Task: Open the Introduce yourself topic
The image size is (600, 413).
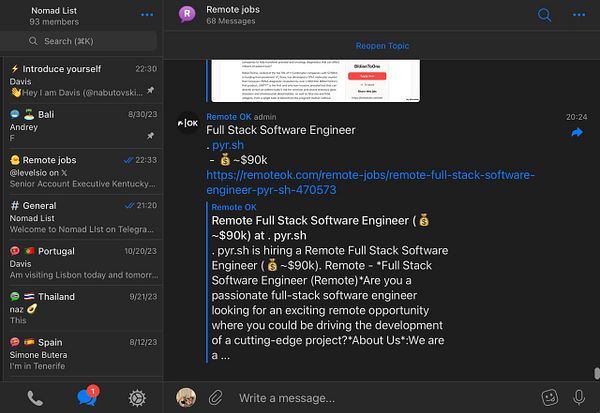Action: click(x=83, y=80)
